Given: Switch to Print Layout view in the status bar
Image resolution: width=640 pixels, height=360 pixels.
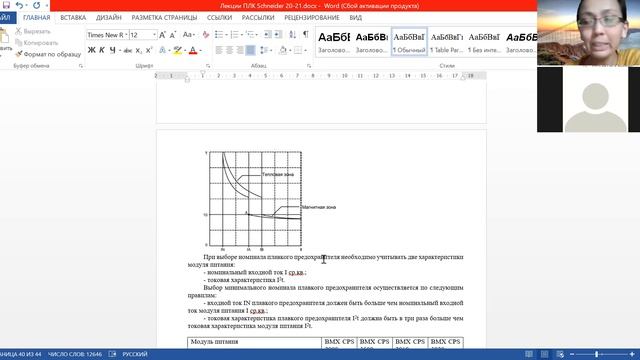Looking at the screenshot, I should click(544, 354).
